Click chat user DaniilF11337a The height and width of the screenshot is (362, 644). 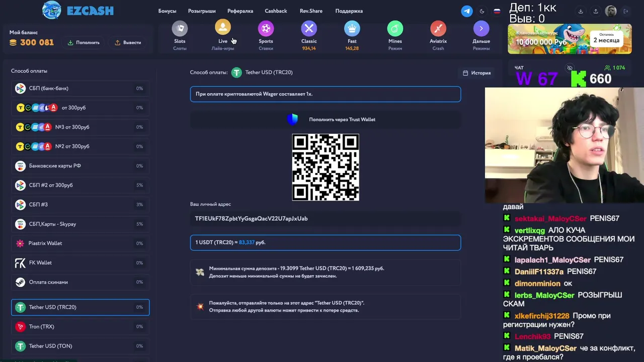(x=539, y=271)
